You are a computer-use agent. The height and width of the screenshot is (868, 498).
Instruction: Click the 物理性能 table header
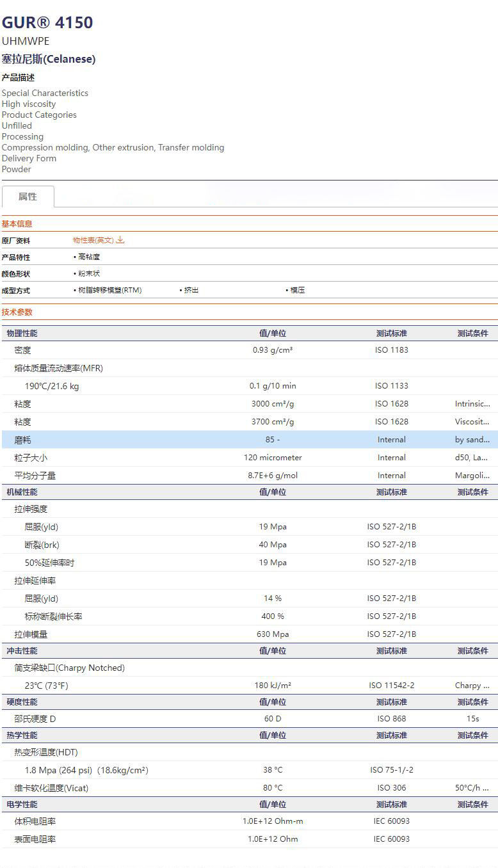22,334
